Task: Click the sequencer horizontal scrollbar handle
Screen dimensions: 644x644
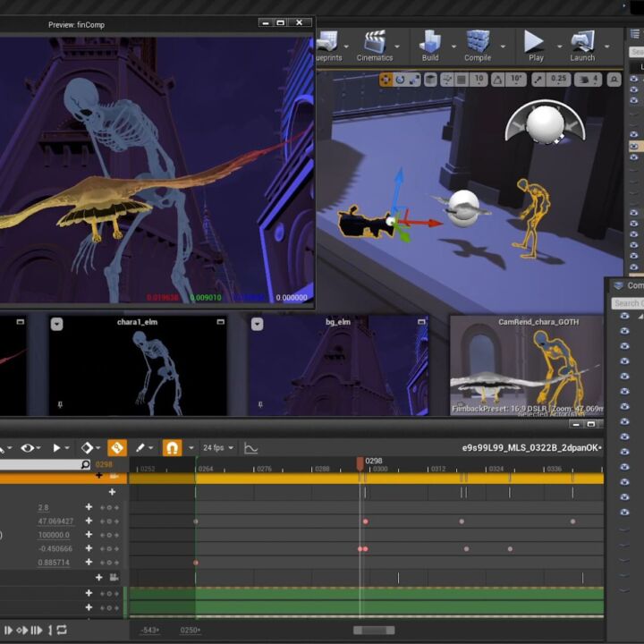Action: point(373,630)
